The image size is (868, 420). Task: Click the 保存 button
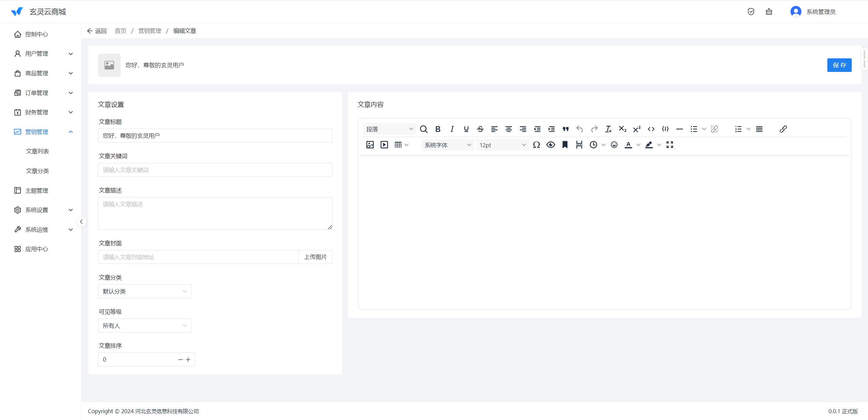pyautogui.click(x=839, y=65)
